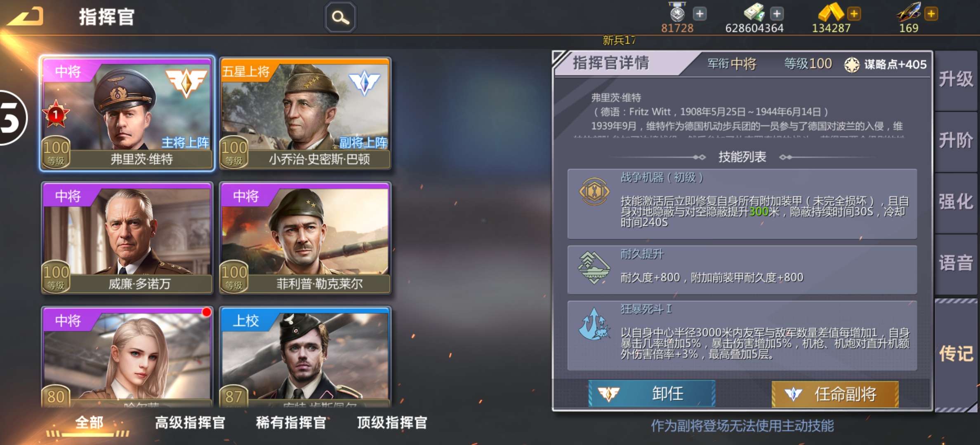Switch to 稀有指挥官 tab
Viewport: 980px width, 445px height.
click(291, 423)
